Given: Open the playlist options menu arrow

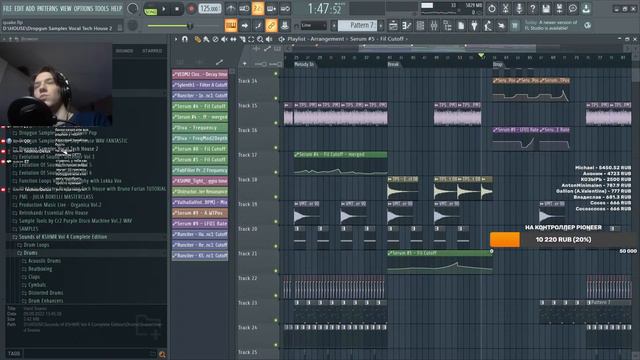Looking at the screenshot, I should pyautogui.click(x=176, y=39).
